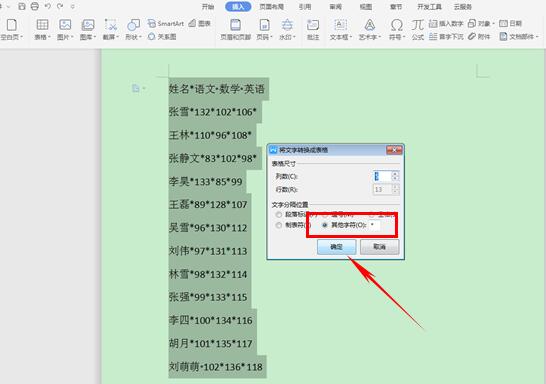Switch to the 页面布局 tab
546x384 pixels.
[271, 7]
